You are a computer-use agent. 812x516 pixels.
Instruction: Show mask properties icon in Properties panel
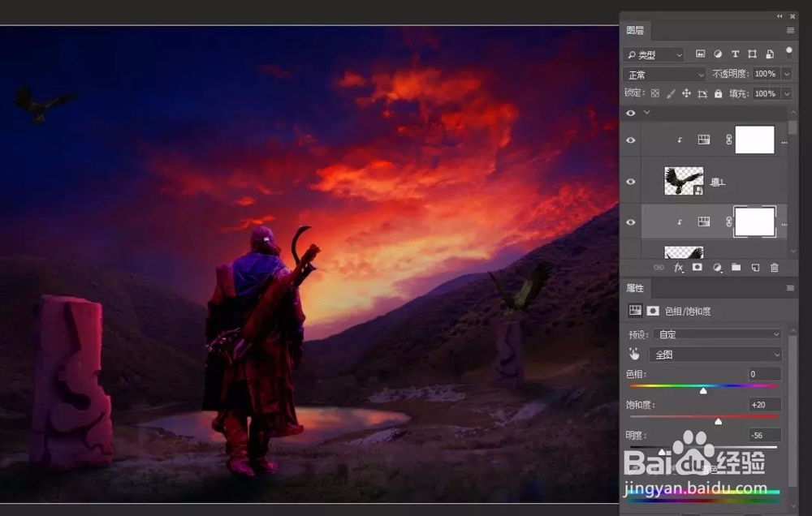[653, 311]
